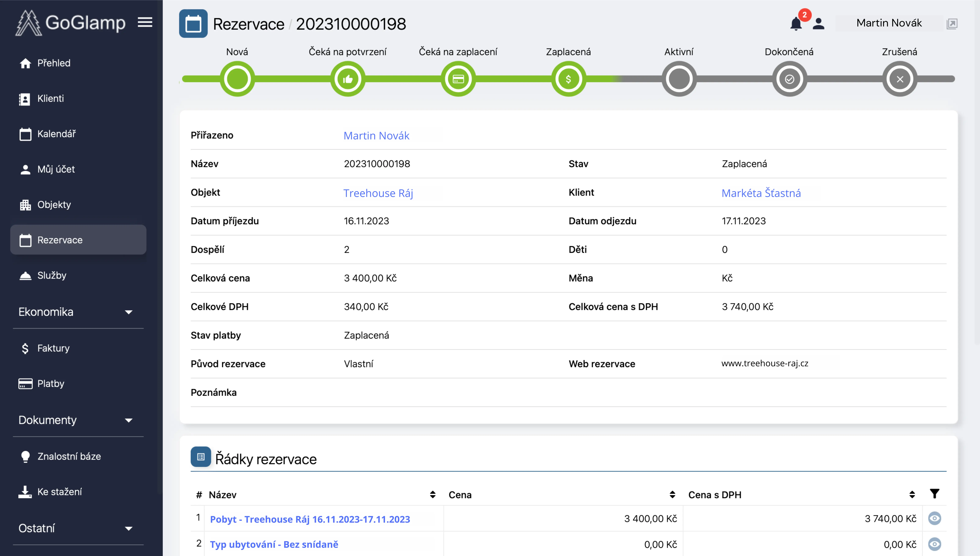Open the Treehouse Ráj object link
Screen dimensions: 980x556
click(x=378, y=193)
